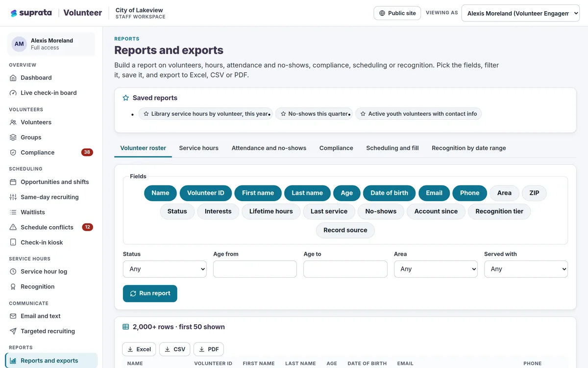Export results with the PDF button
Viewport: 588px width, 368px height.
pyautogui.click(x=209, y=349)
